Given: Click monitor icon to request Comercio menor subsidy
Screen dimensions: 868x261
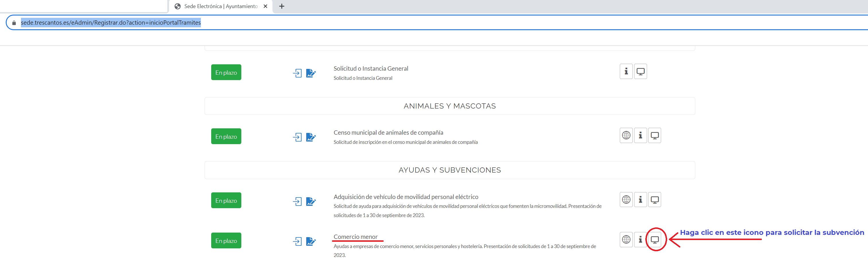Looking at the screenshot, I should point(654,239).
